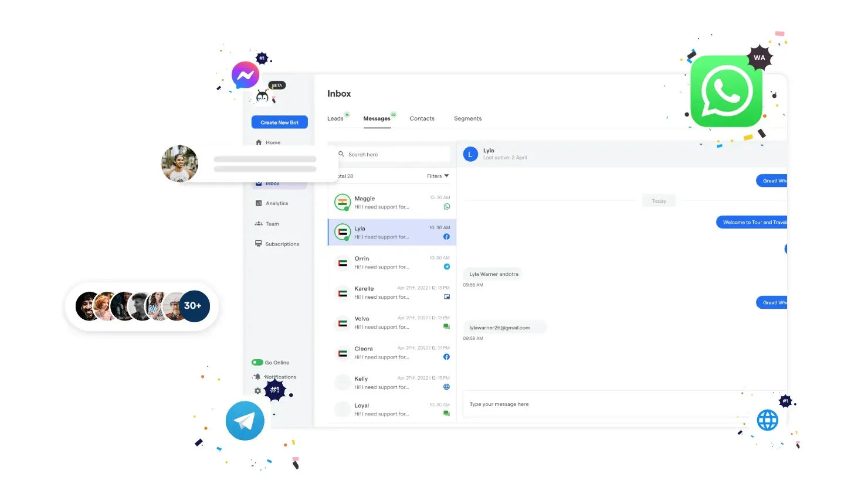The image size is (868, 491).
Task: Click the green chat icon on Loyal's row
Action: 446,414
